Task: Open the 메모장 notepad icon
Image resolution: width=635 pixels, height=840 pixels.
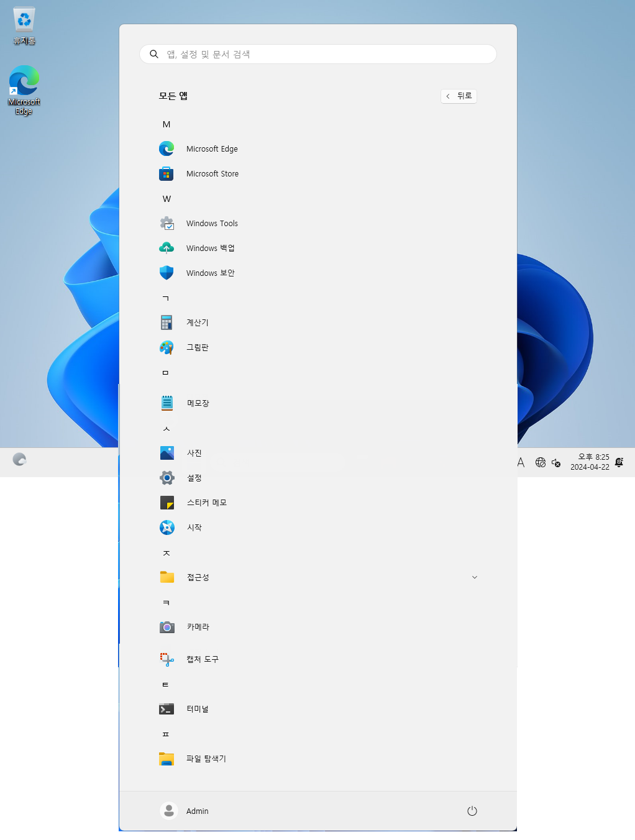Action: 167,403
